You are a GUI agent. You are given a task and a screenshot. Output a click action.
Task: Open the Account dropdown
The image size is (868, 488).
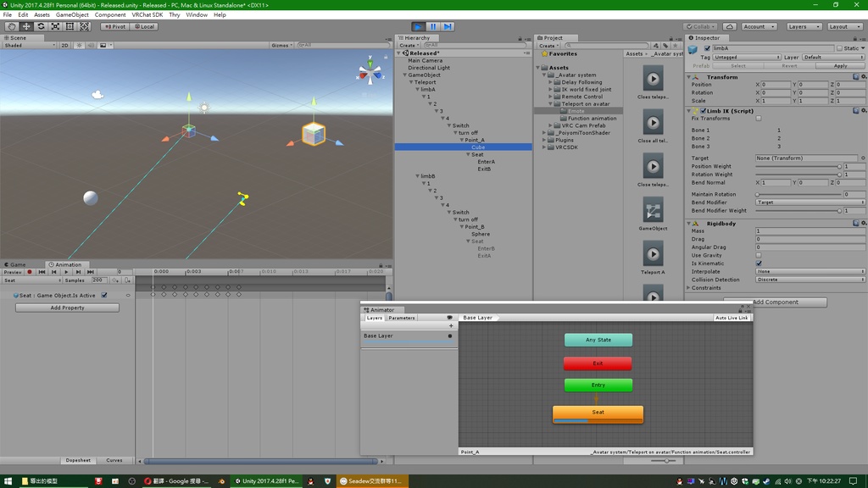pos(759,26)
